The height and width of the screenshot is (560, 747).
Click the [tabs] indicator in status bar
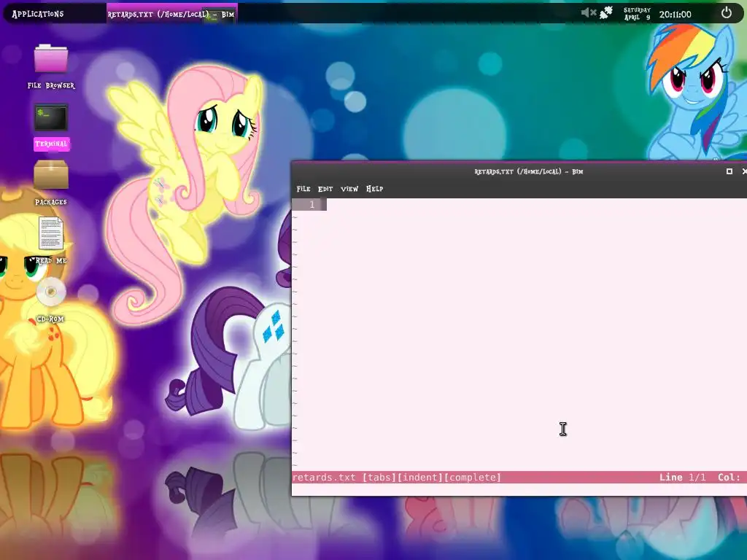[379, 477]
